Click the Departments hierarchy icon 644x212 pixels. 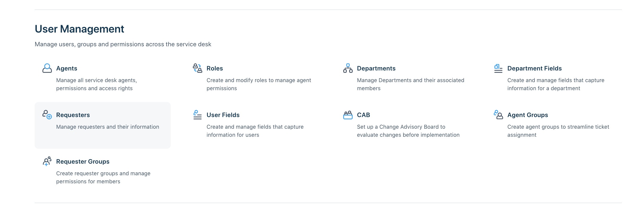coord(348,68)
